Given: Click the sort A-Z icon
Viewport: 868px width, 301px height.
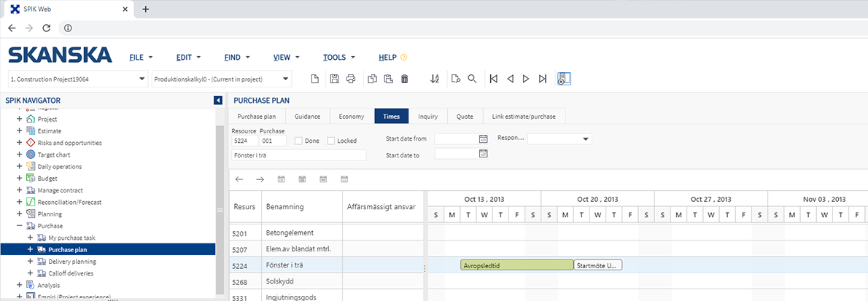Looking at the screenshot, I should click(435, 79).
